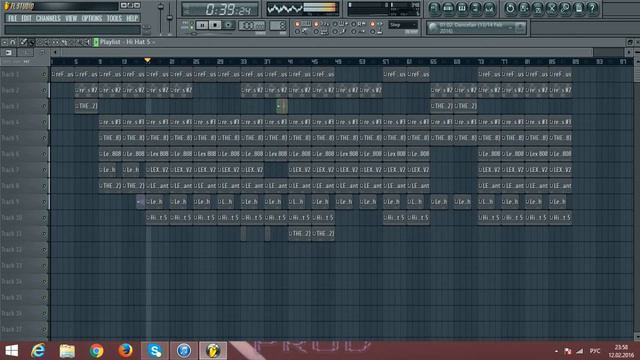Open the Piano Roll shortcut icon

[462, 8]
